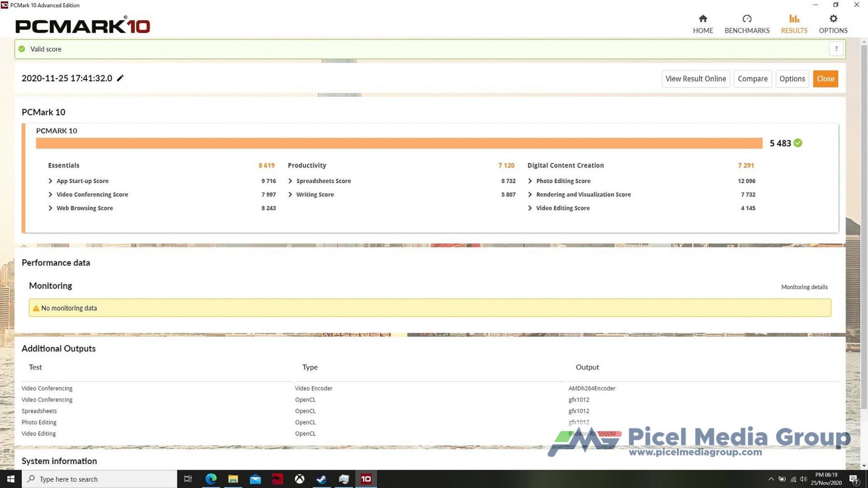The width and height of the screenshot is (868, 488).
Task: Expand the Photo Editing Score row
Action: point(530,181)
